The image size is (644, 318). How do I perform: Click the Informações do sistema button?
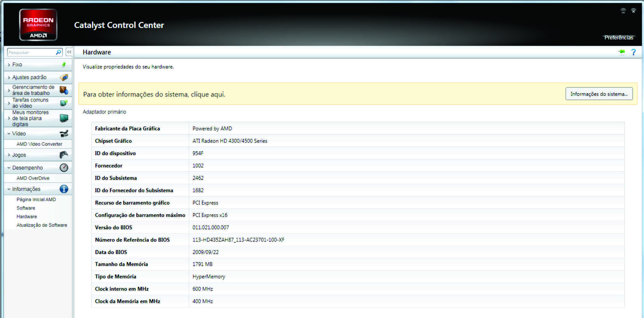[599, 94]
